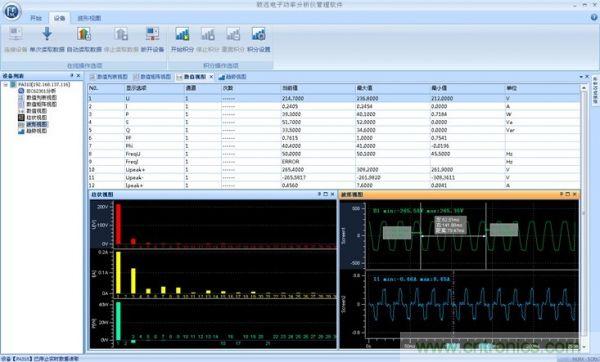
Task: Toggle auto-hide pin on bar chart panel
Action: 319,194
